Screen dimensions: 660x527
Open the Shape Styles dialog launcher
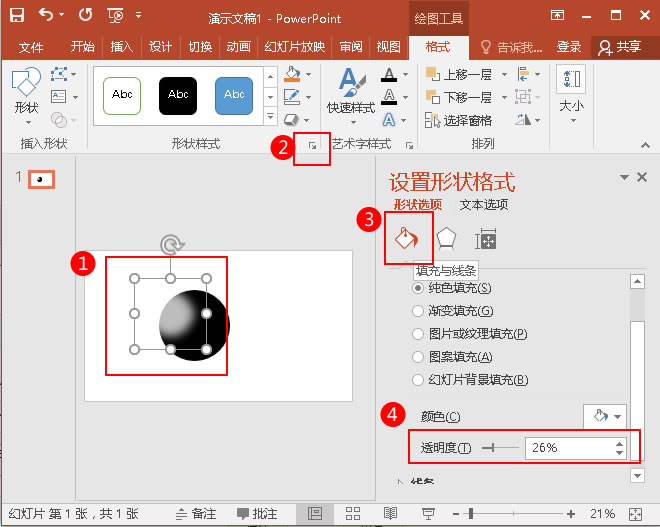click(313, 146)
